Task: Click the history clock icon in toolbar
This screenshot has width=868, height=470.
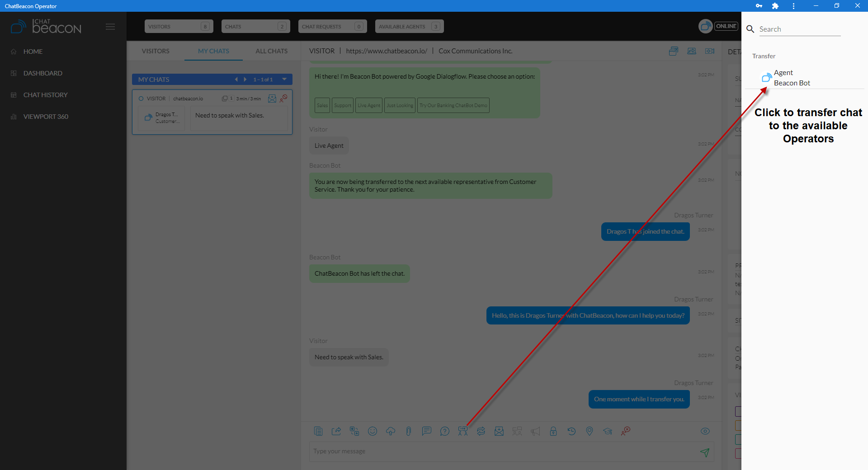Action: [x=571, y=431]
